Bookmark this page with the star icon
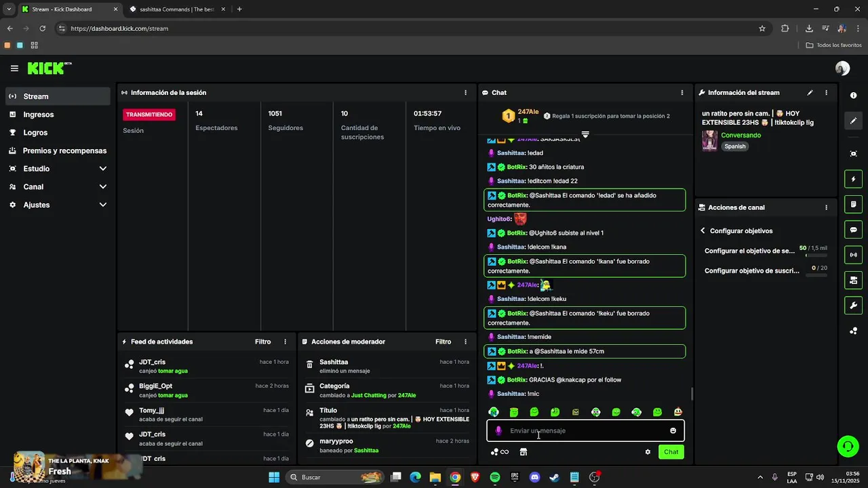Screen dimensions: 868x488 coord(762,28)
